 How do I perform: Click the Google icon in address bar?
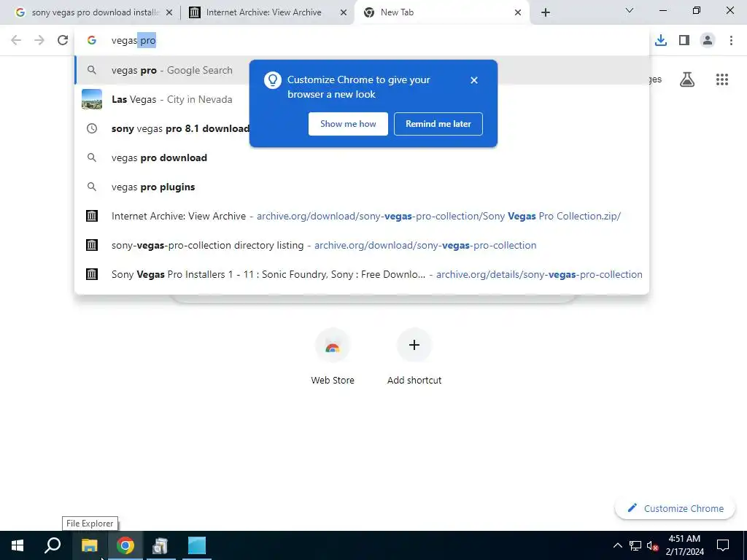[x=92, y=41]
